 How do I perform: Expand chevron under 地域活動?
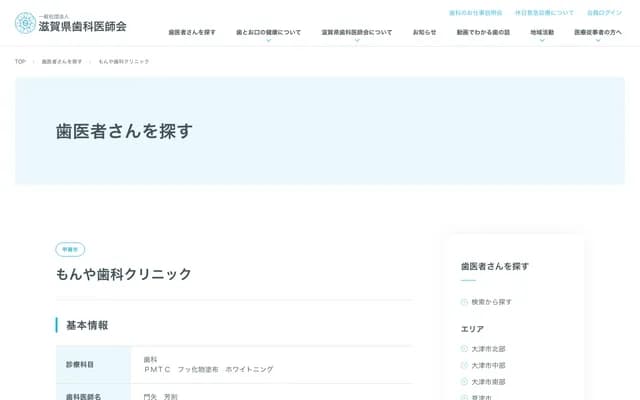(542, 40)
